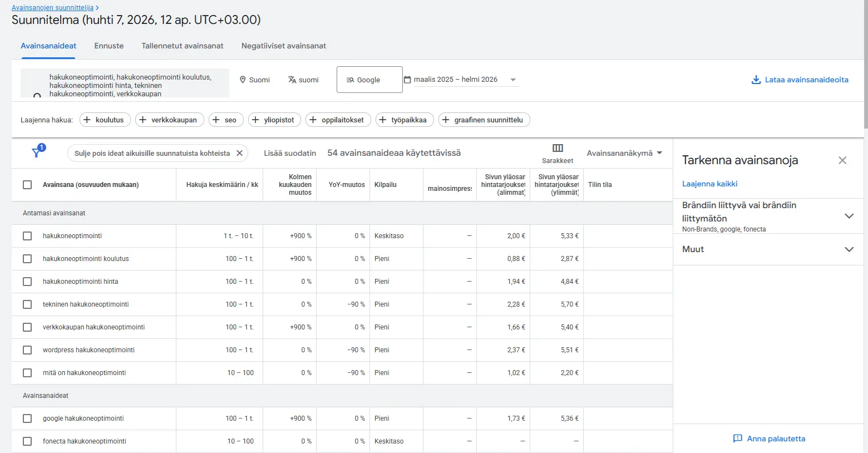Select all keywords with the header checkbox
The height and width of the screenshot is (453, 868).
pos(27,184)
